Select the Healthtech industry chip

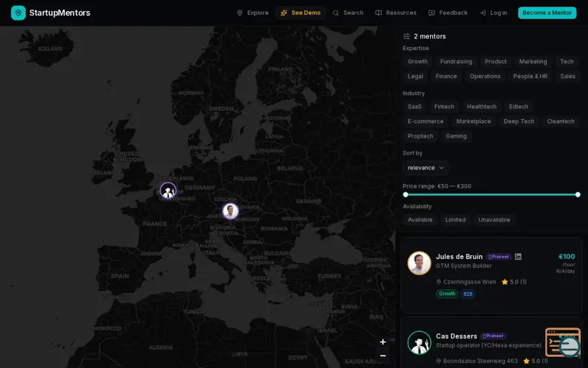481,107
